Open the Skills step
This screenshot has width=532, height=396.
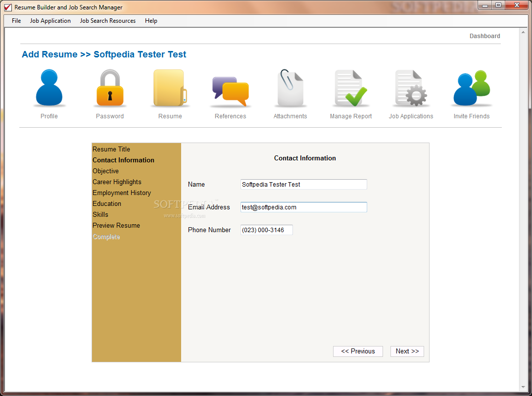pos(100,214)
